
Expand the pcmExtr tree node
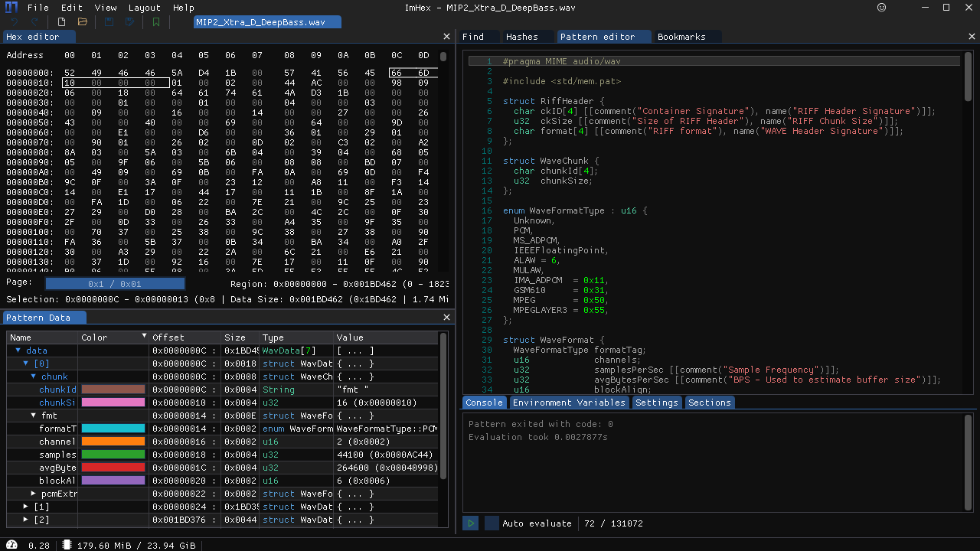coord(34,494)
